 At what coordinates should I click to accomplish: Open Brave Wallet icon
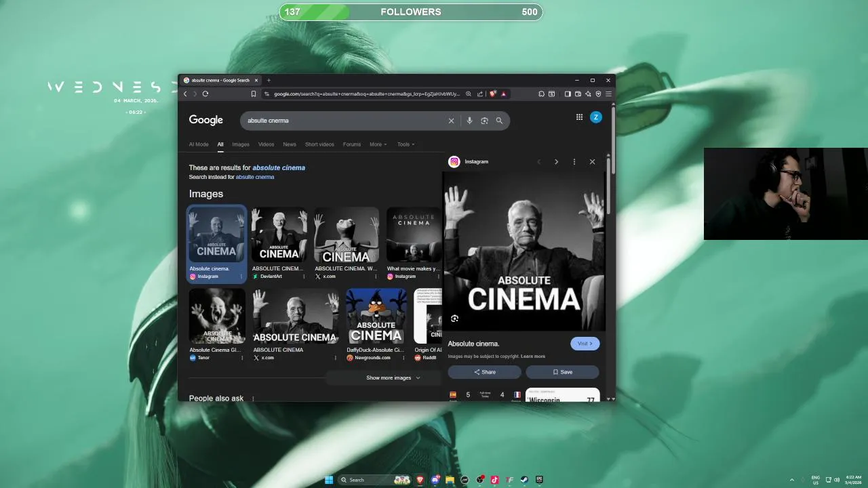pyautogui.click(x=578, y=94)
